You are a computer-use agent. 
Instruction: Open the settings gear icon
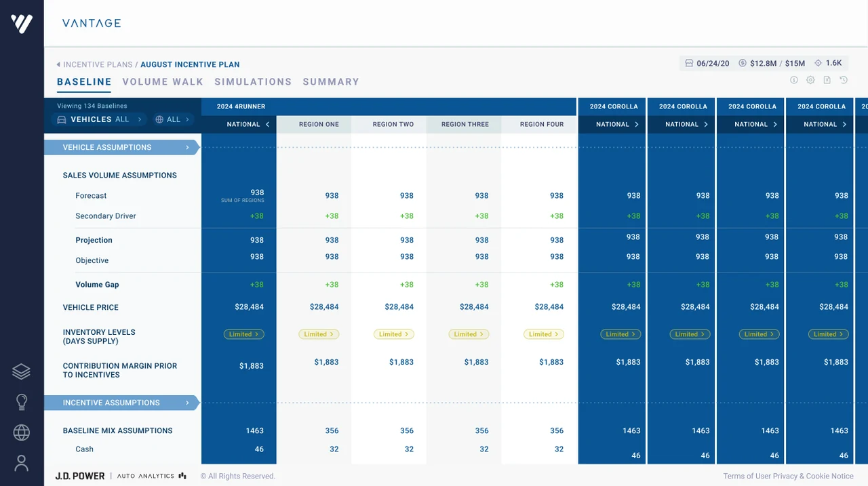coord(810,80)
